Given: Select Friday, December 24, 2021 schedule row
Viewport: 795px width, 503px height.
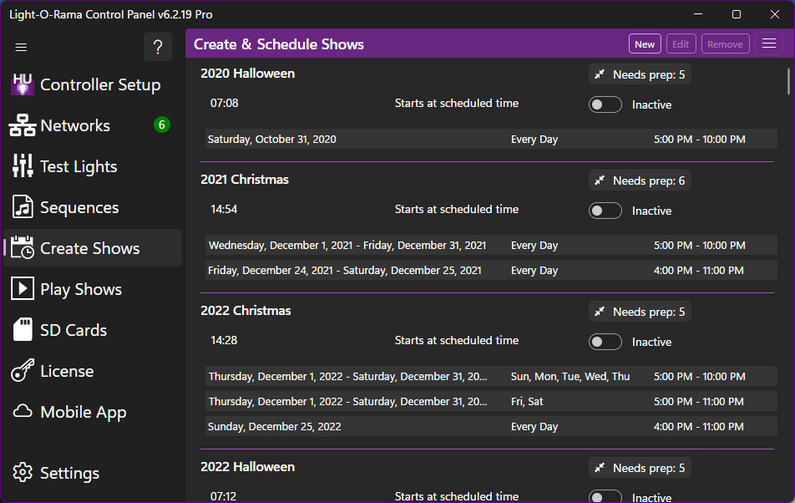Looking at the screenshot, I should tap(491, 270).
